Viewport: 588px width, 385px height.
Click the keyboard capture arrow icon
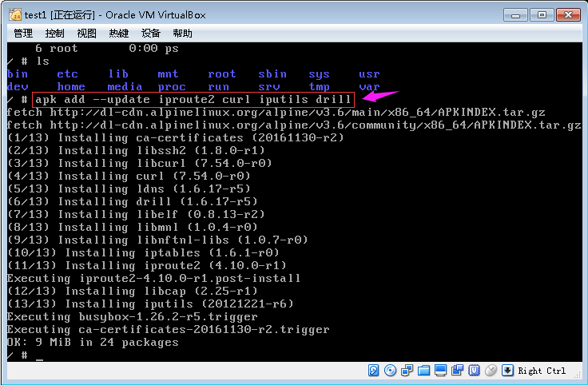click(507, 371)
